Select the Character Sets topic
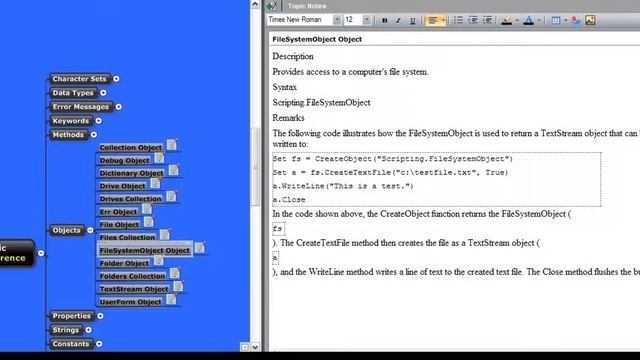This screenshot has height=360, width=640. pyautogui.click(x=79, y=79)
